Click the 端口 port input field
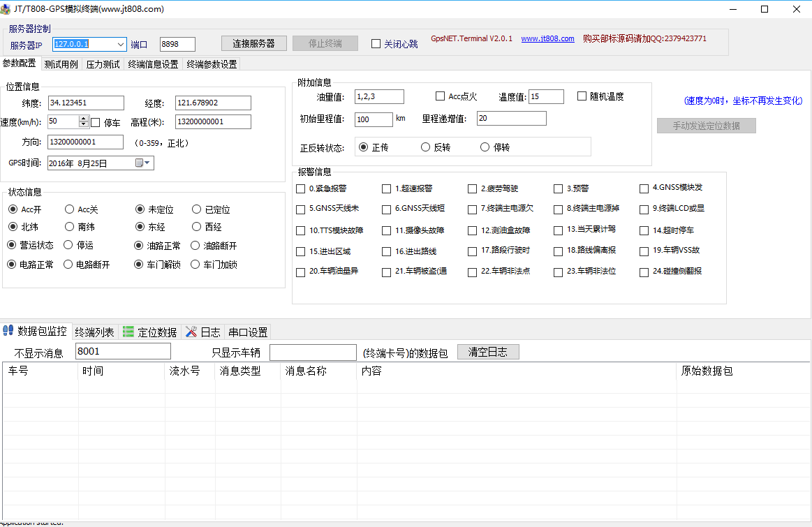812x527 pixels. click(x=177, y=45)
